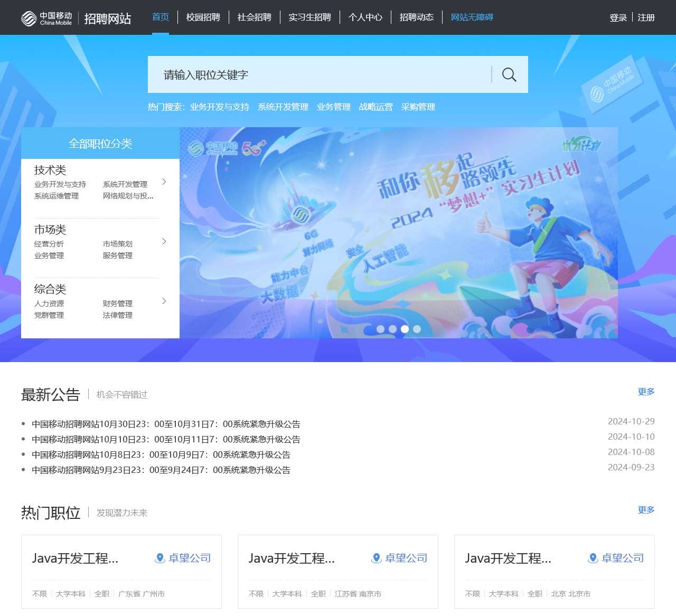Click location pin on Nanjing Java job card

coord(376,558)
